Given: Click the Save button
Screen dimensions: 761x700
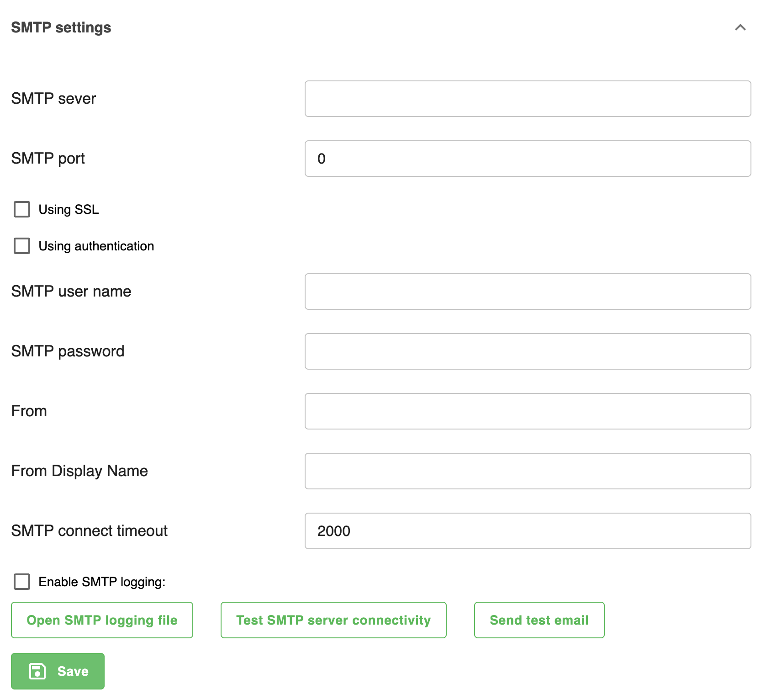Looking at the screenshot, I should [x=58, y=671].
